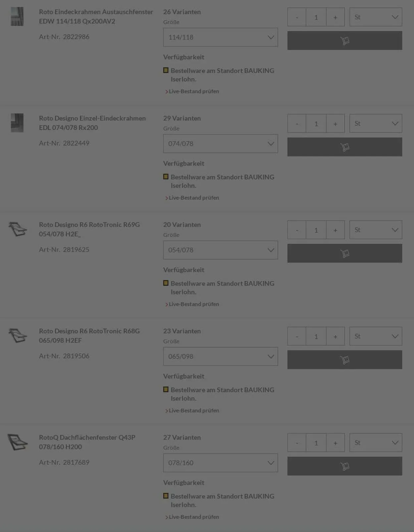Open the 114/118 size dropdown

tap(220, 37)
